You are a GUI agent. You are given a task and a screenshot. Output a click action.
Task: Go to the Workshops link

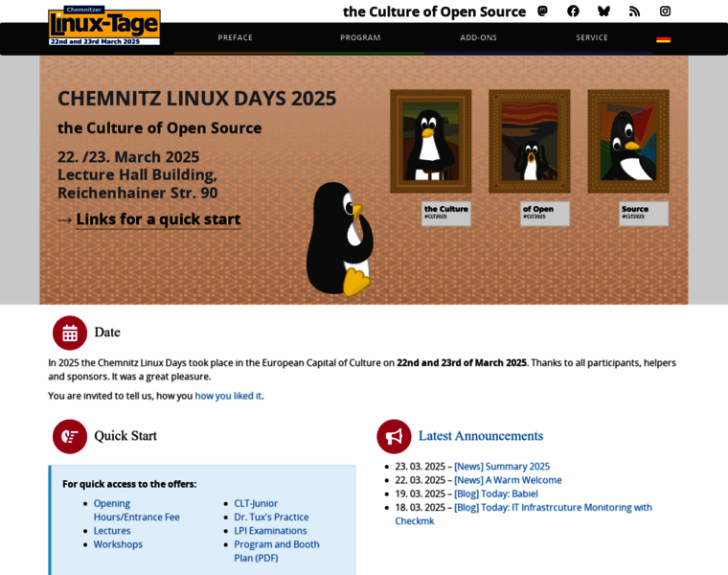[118, 544]
